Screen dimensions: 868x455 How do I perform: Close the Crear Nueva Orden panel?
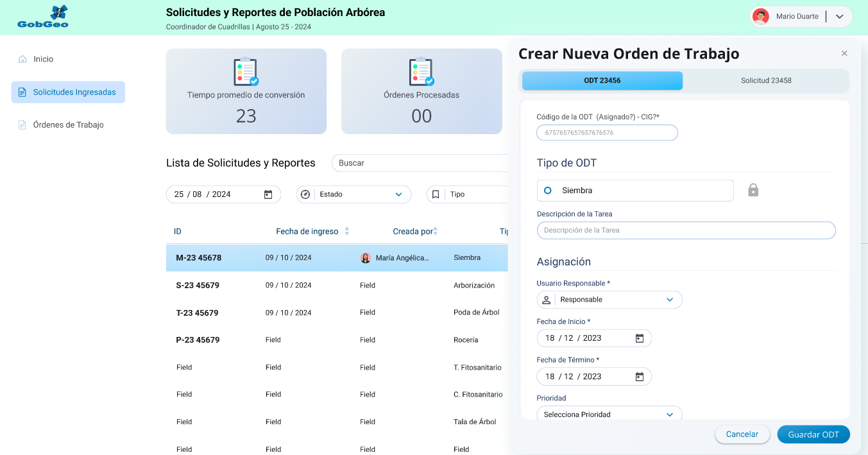[844, 53]
